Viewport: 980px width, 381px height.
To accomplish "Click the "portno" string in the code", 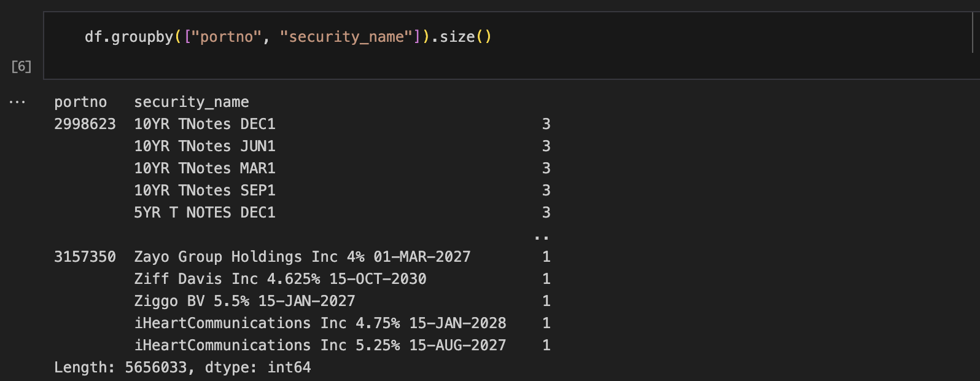I will [227, 37].
